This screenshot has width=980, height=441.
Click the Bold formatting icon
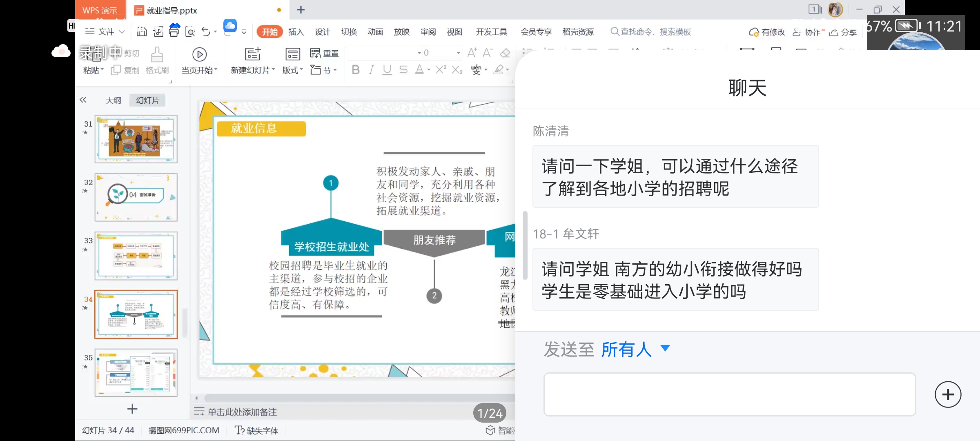tap(356, 70)
